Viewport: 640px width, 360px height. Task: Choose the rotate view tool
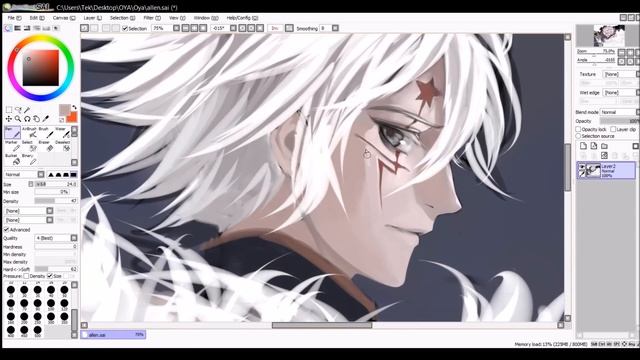click(27, 119)
